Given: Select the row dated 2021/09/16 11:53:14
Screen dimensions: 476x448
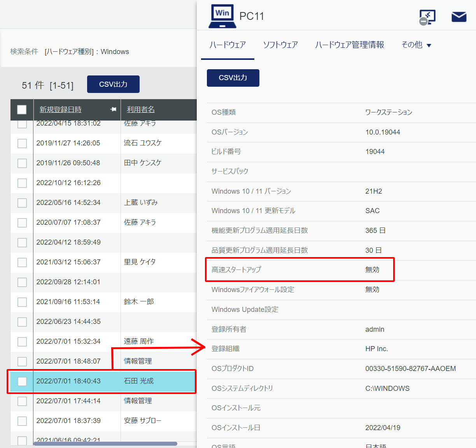Looking at the screenshot, I should [x=103, y=302].
